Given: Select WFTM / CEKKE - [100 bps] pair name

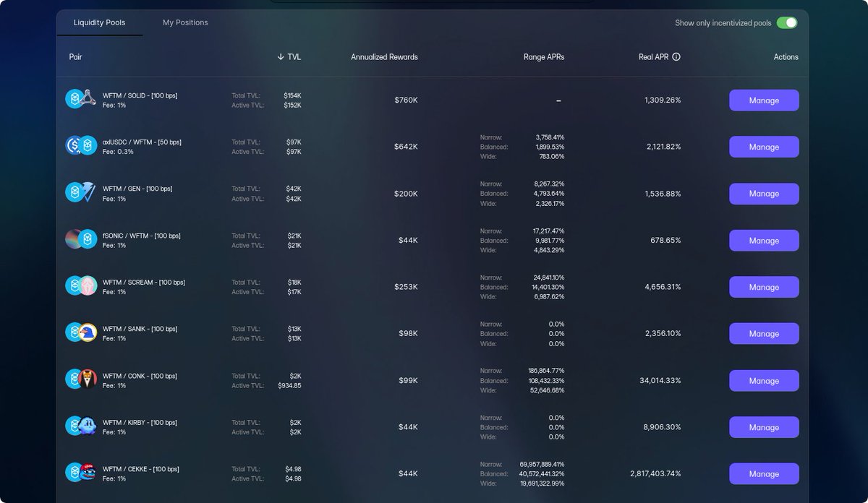Looking at the screenshot, I should (x=140, y=469).
